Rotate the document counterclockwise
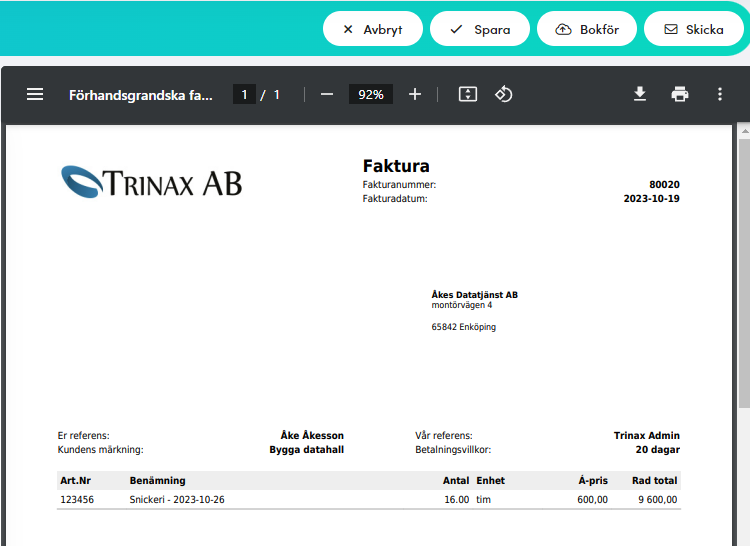The width and height of the screenshot is (750, 546). click(504, 94)
